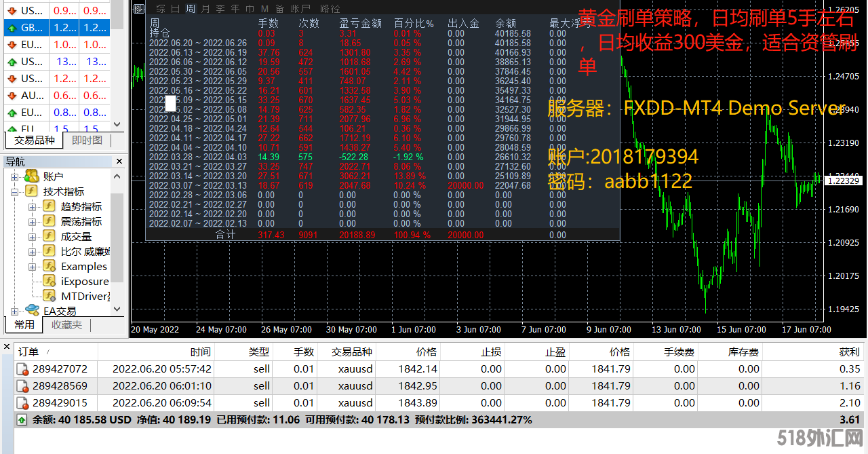868x454 pixels.
Task: Click the statistics panel icon left of 综
Action: tap(139, 9)
